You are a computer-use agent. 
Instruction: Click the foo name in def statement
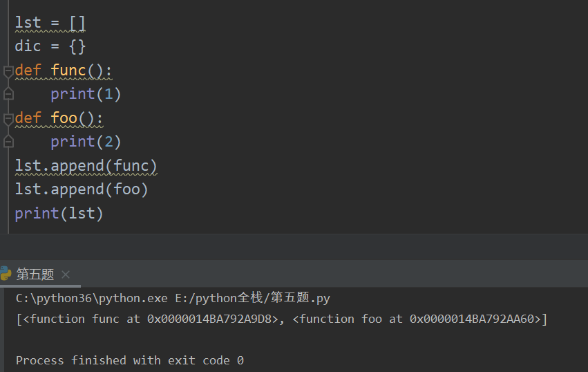coord(64,118)
